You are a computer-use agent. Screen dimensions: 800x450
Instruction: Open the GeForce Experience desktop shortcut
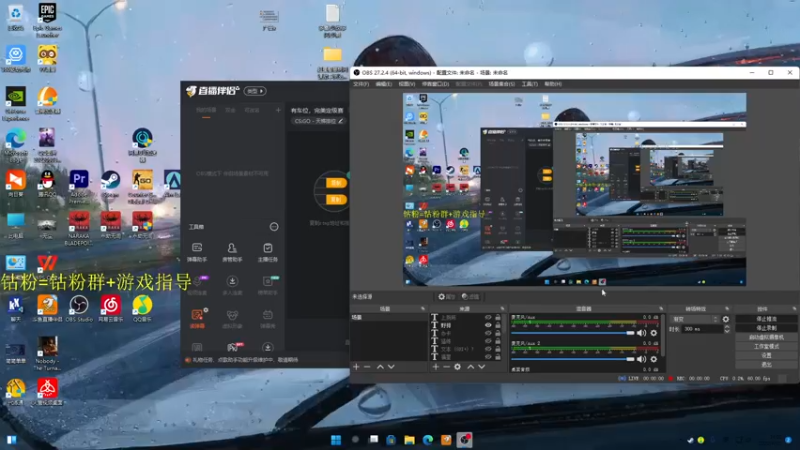click(x=15, y=104)
